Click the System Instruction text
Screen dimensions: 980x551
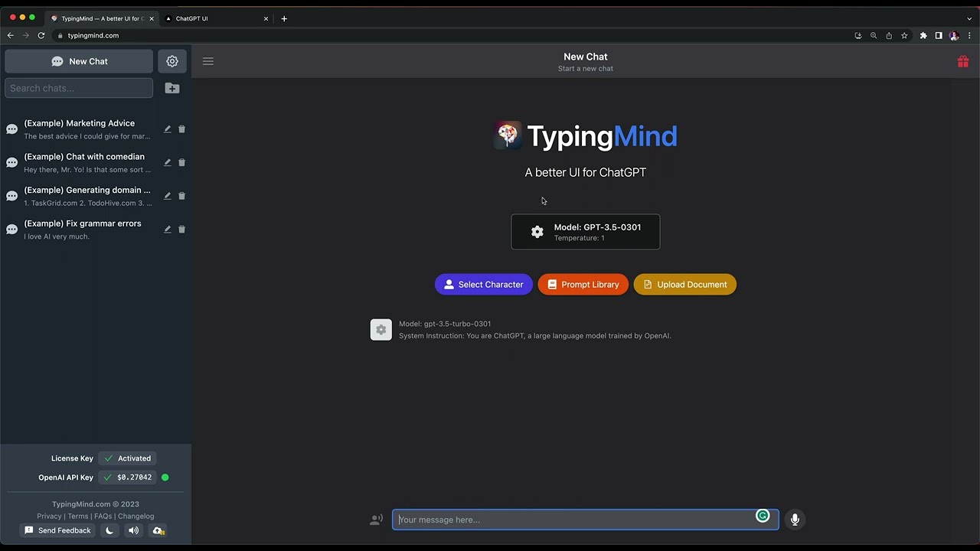534,336
